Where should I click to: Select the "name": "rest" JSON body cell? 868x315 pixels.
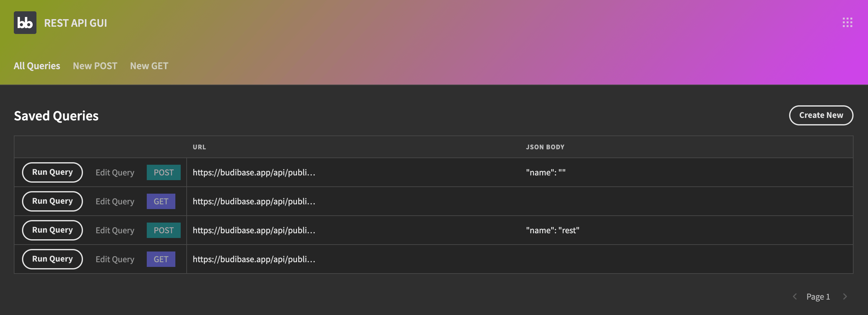552,230
